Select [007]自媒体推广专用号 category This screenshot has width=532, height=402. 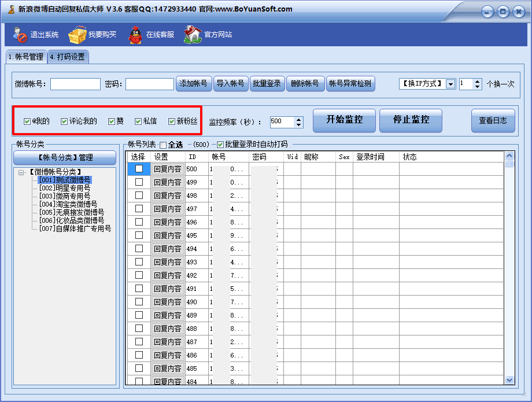pos(75,228)
